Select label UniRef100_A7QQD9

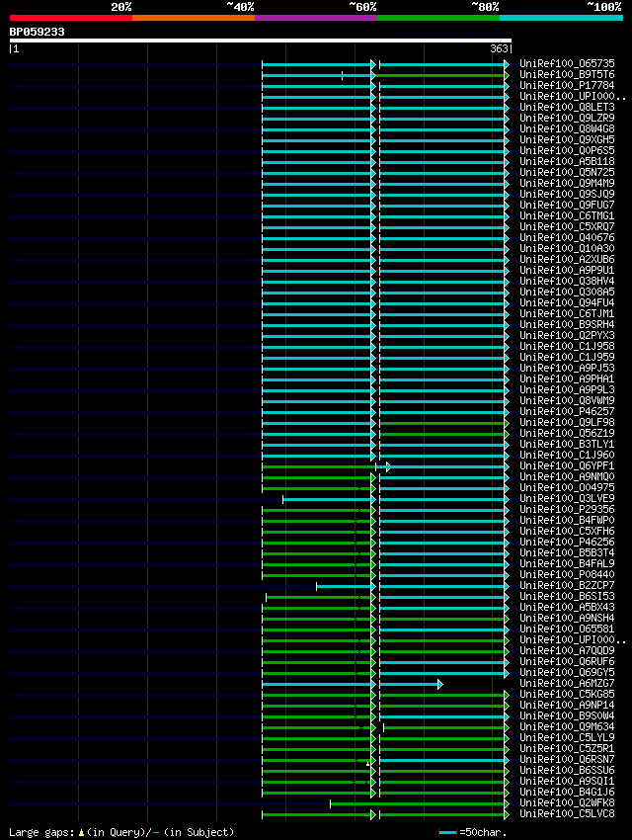pyautogui.click(x=567, y=651)
